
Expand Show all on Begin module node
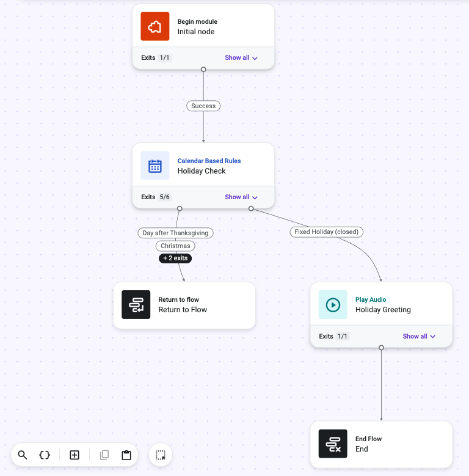pyautogui.click(x=241, y=57)
